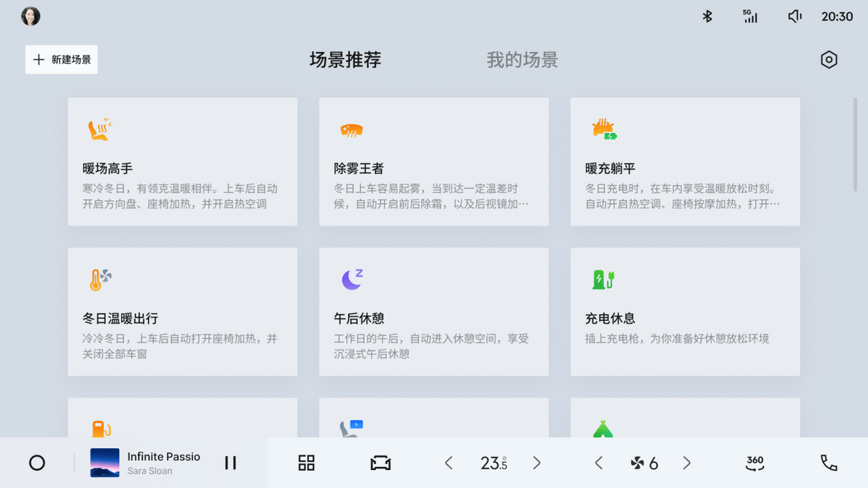Tap the fan icon to control airflow

(x=639, y=463)
